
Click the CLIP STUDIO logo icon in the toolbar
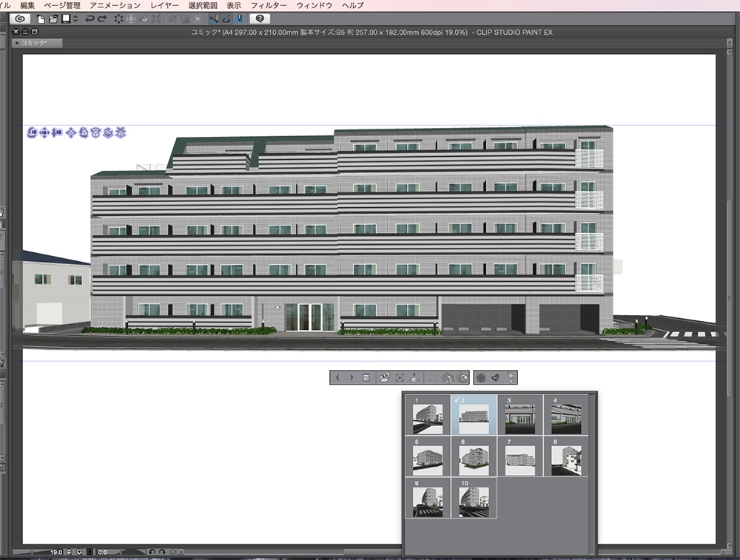[20, 19]
